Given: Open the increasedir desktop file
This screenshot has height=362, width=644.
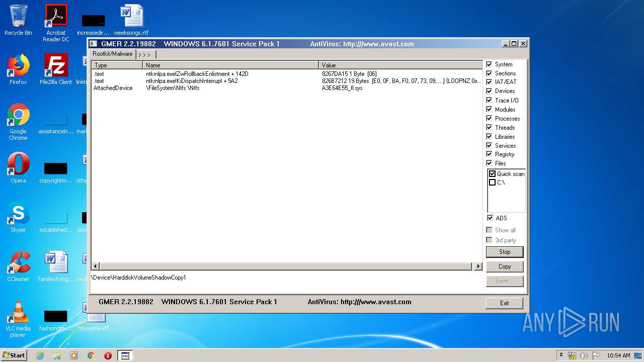Looking at the screenshot, I should click(x=94, y=24).
